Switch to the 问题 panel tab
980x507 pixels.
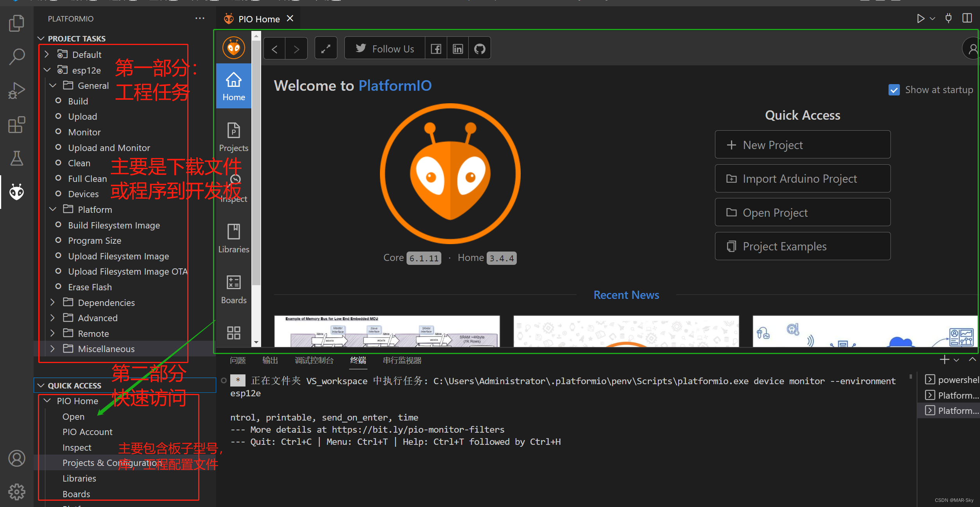[237, 360]
